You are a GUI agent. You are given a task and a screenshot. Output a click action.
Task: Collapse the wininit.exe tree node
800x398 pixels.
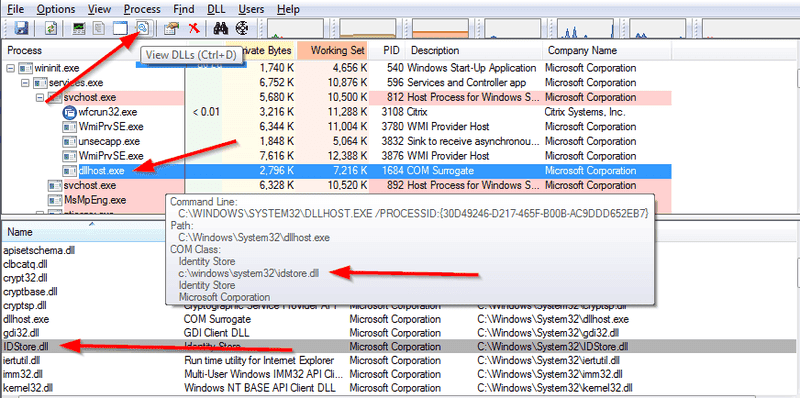pyautogui.click(x=10, y=68)
